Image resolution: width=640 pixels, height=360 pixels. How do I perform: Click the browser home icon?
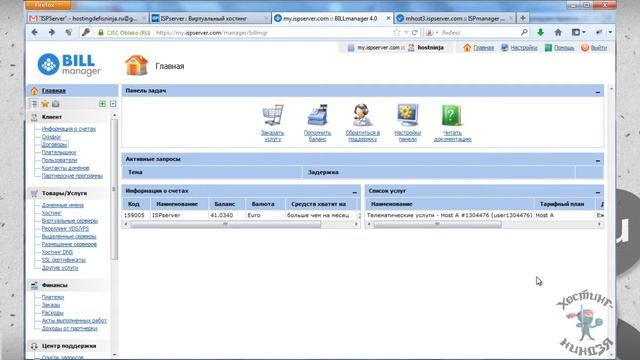558,32
